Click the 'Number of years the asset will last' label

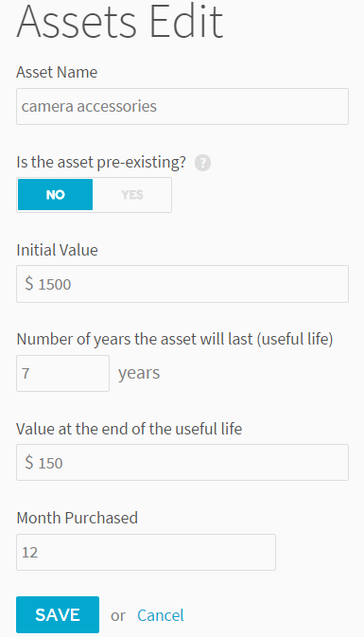[x=175, y=339]
